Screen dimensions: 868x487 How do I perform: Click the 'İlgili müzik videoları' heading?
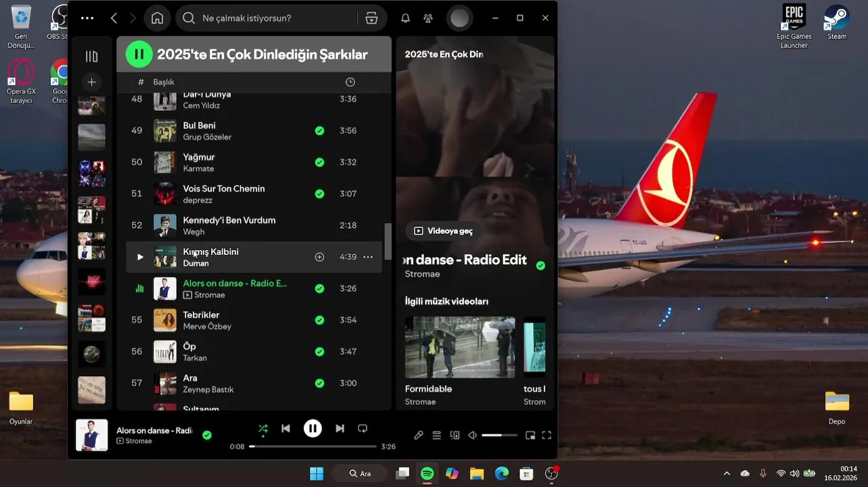pyautogui.click(x=447, y=302)
